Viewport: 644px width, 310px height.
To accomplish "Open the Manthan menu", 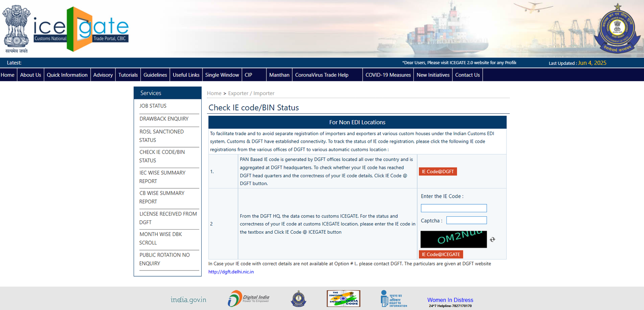I will tap(279, 75).
